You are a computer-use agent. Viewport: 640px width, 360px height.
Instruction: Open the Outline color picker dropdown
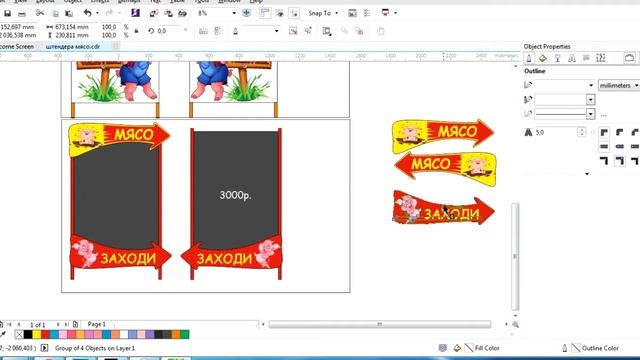[x=590, y=100]
